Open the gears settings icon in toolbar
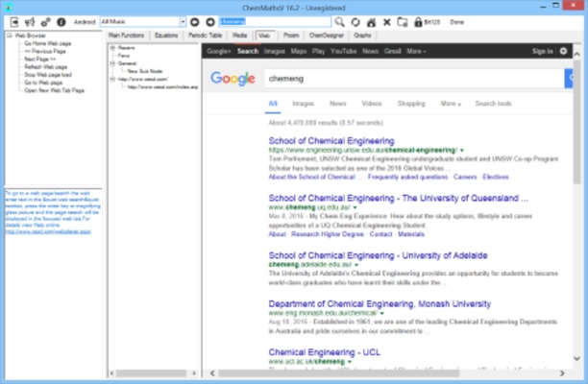This screenshot has width=588, height=384. click(x=45, y=22)
